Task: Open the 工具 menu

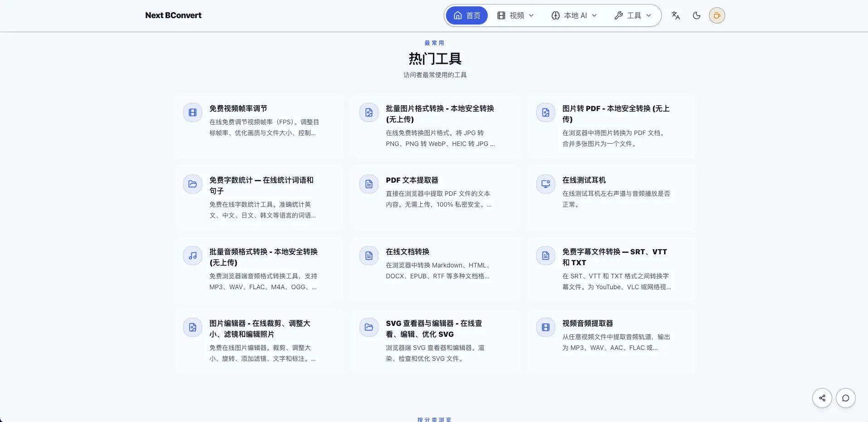Action: tap(633, 15)
